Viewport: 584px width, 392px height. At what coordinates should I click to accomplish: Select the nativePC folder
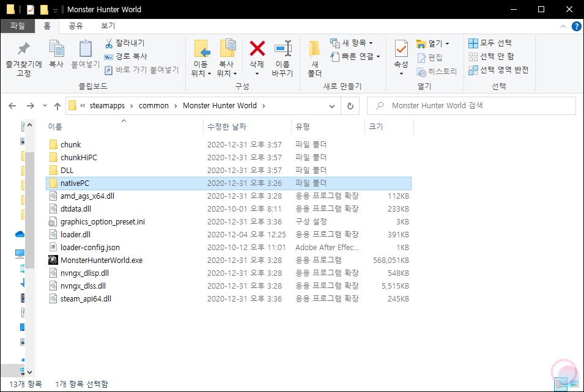pyautogui.click(x=229, y=183)
